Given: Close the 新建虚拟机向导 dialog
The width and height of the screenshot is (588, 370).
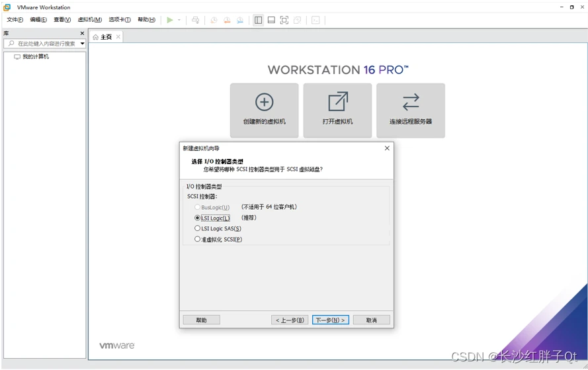Looking at the screenshot, I should point(387,148).
